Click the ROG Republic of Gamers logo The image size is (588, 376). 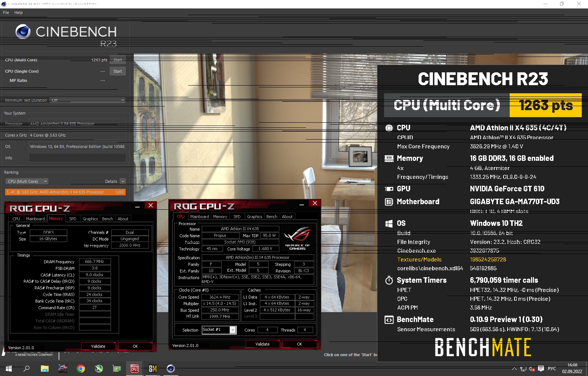click(297, 238)
